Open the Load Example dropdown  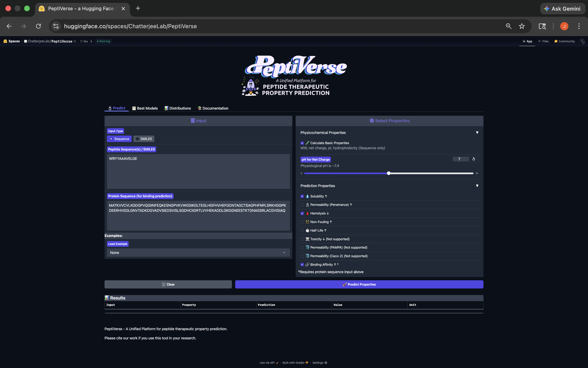click(x=198, y=253)
